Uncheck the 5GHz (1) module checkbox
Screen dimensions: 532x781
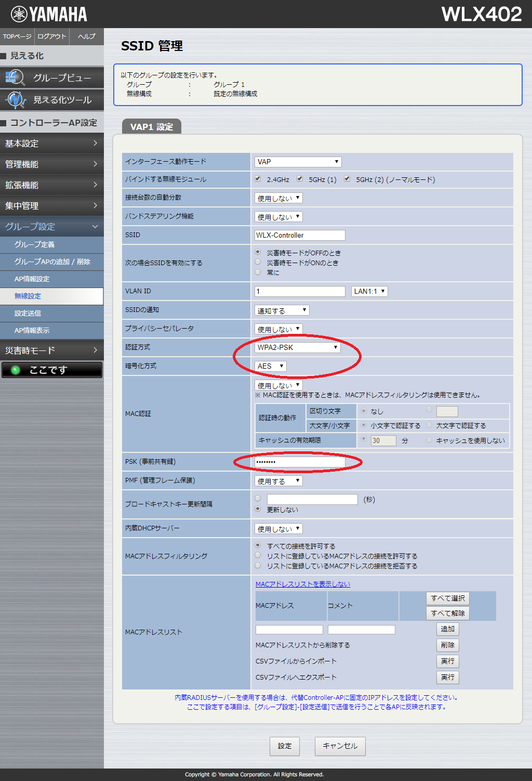300,179
